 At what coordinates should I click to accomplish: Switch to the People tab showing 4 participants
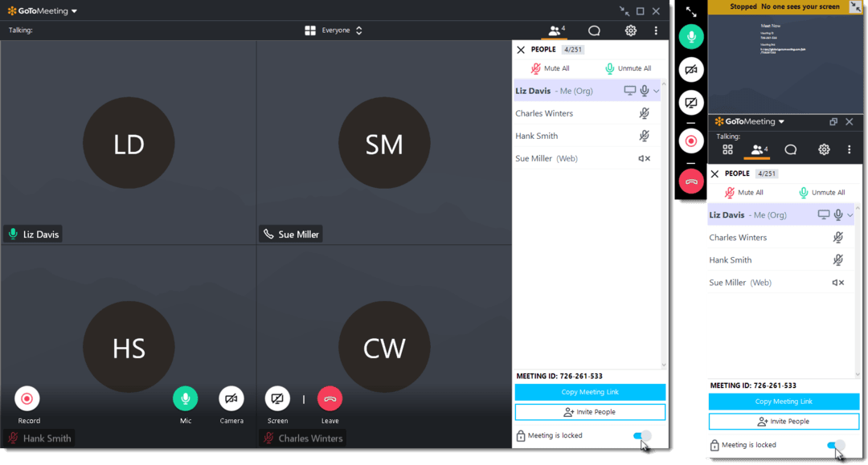[x=555, y=30]
